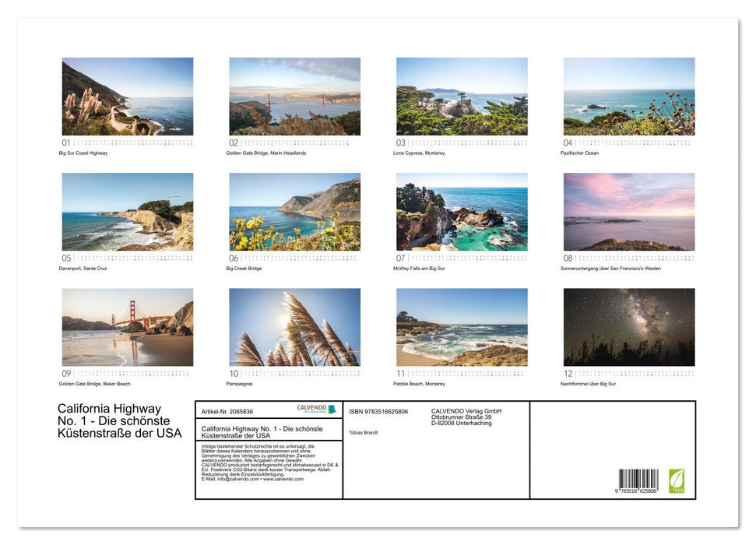Select the Pampasgras thumbnail
This screenshot has height=545, width=756.
(294, 327)
